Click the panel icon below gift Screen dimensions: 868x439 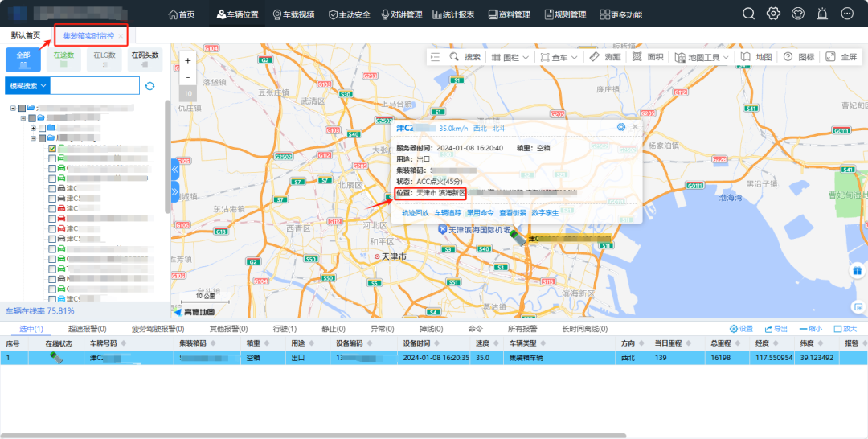click(x=858, y=306)
